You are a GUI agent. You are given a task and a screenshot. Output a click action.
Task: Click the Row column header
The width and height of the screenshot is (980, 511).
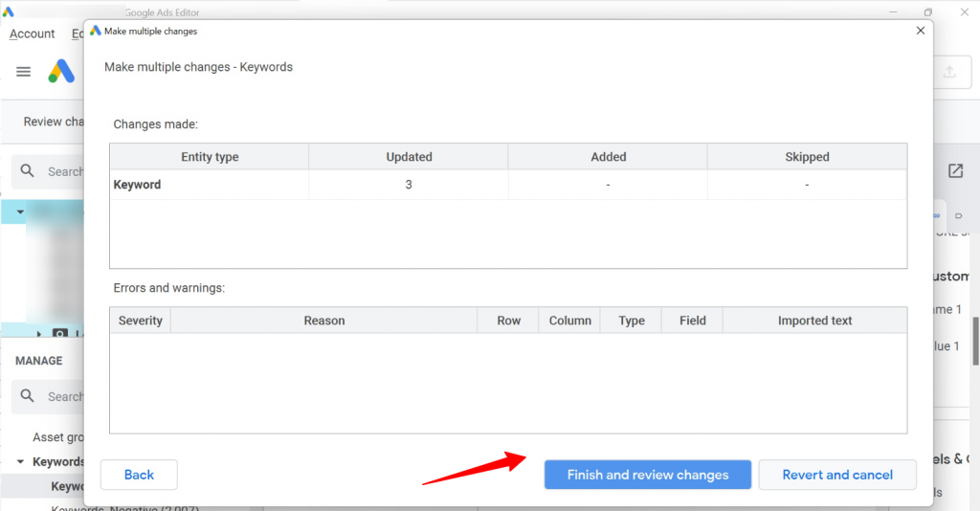tap(509, 321)
